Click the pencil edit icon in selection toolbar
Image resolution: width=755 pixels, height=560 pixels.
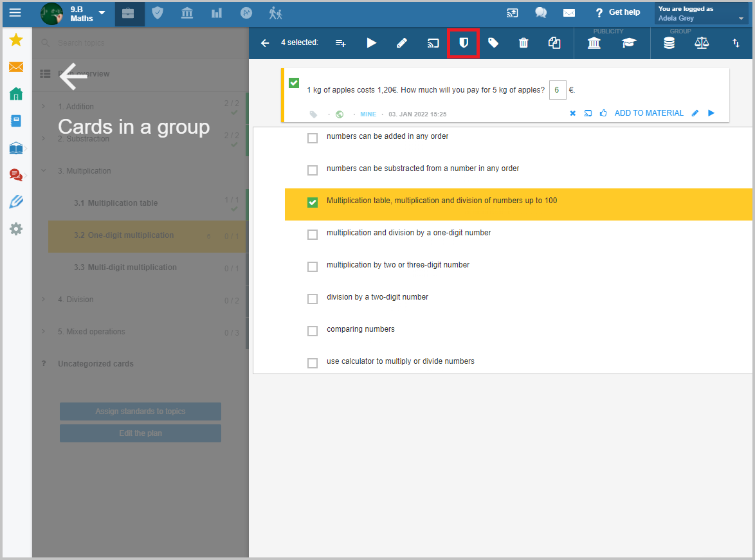pyautogui.click(x=401, y=43)
